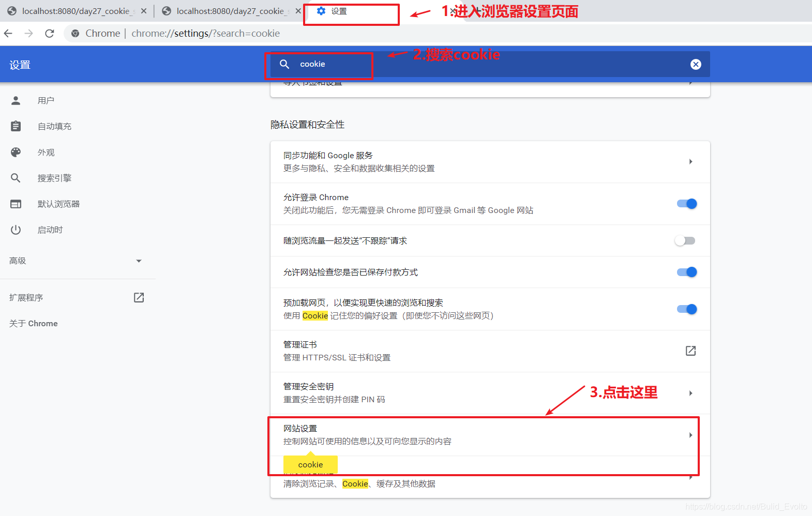The width and height of the screenshot is (812, 516).
Task: Click the globe icon of second localhost tab
Action: (x=167, y=11)
